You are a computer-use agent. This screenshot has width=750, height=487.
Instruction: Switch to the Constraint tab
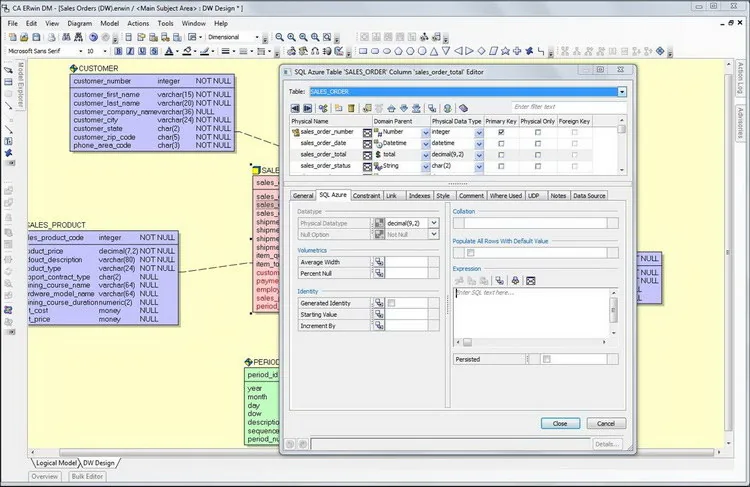(366, 196)
